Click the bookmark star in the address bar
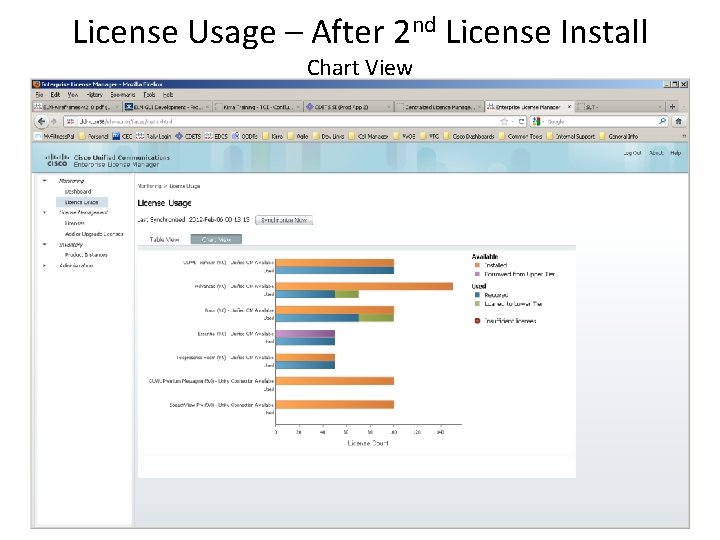The width and height of the screenshot is (720, 540). 504,122
